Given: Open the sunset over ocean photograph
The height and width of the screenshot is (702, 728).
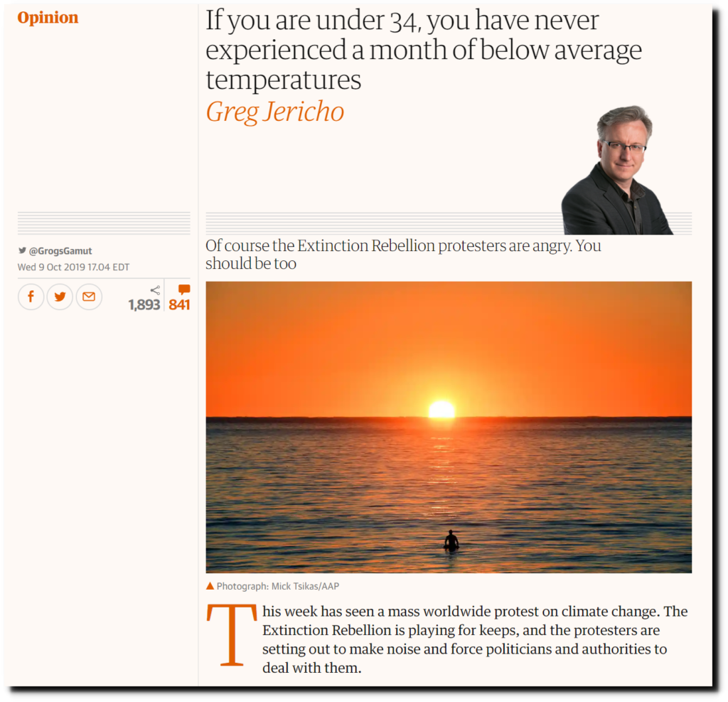Looking at the screenshot, I should pos(449,427).
